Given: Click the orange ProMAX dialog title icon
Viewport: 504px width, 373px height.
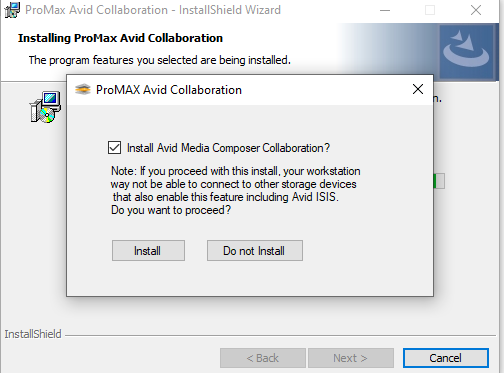Looking at the screenshot, I should click(x=83, y=90).
